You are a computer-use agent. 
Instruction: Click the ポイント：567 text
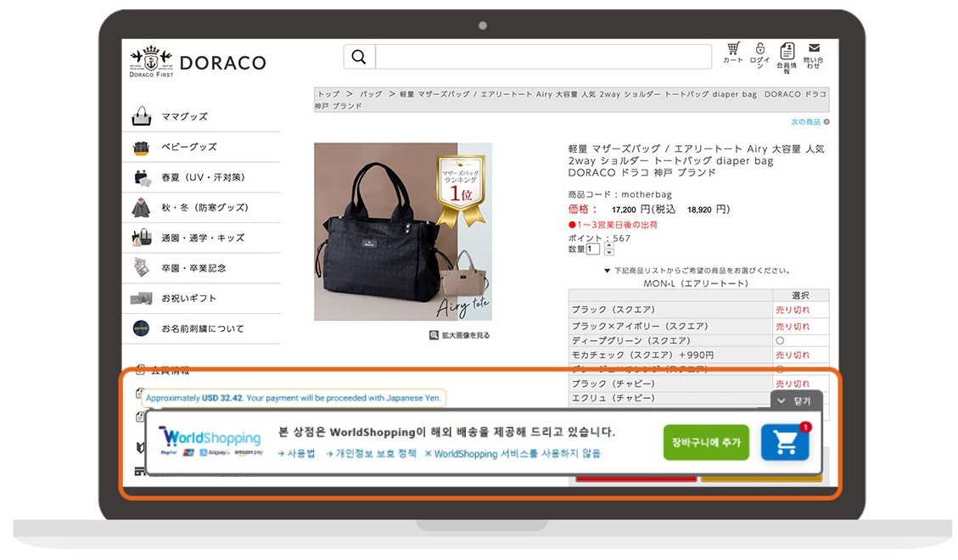pyautogui.click(x=599, y=238)
